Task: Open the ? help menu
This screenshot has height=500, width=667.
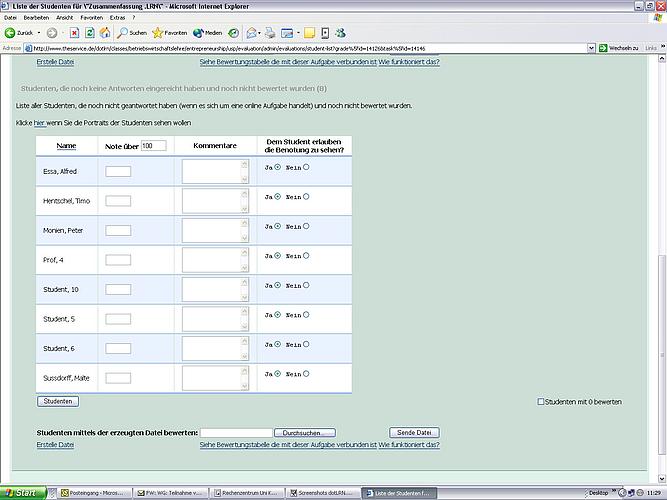Action: tap(134, 18)
